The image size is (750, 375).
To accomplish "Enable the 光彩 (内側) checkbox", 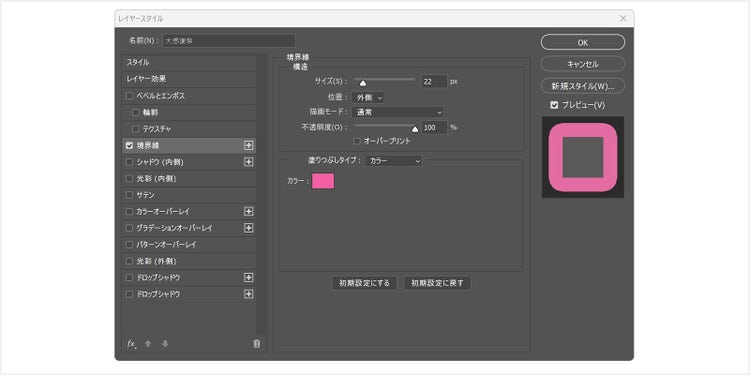I will (x=129, y=178).
